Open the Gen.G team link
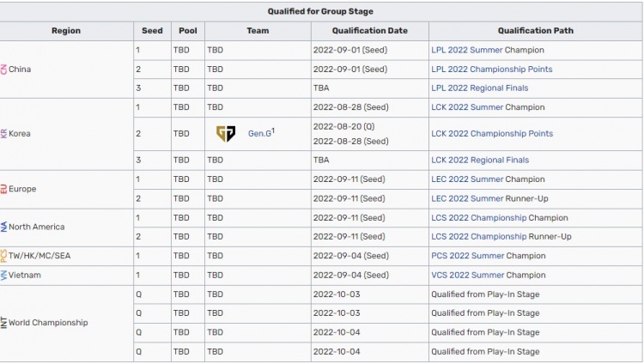644x364 pixels. (x=258, y=134)
